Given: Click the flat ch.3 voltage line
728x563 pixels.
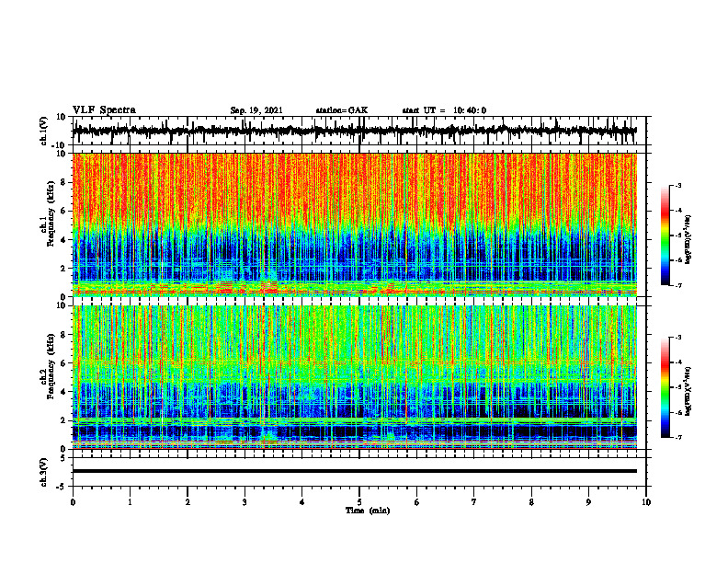Looking at the screenshot, I should (x=354, y=471).
